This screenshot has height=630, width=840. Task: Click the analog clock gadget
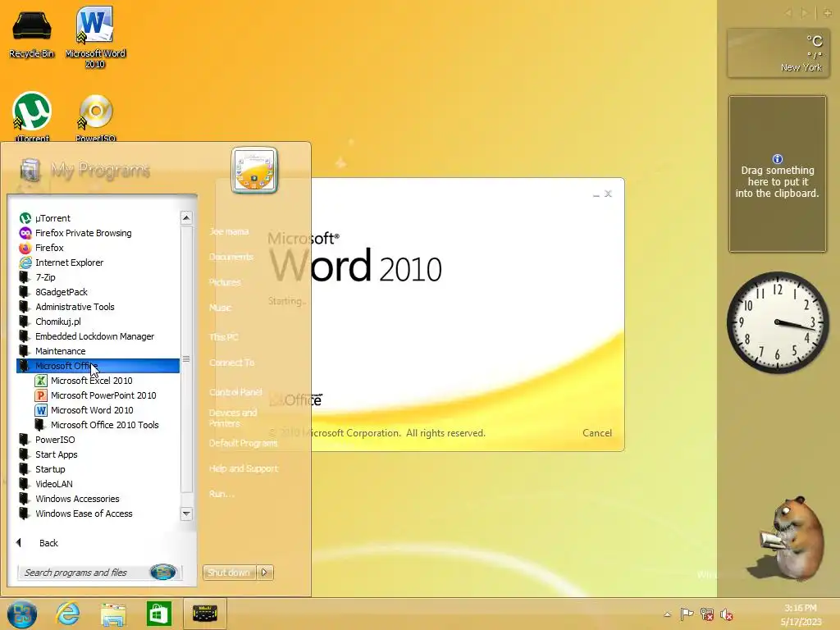click(778, 322)
